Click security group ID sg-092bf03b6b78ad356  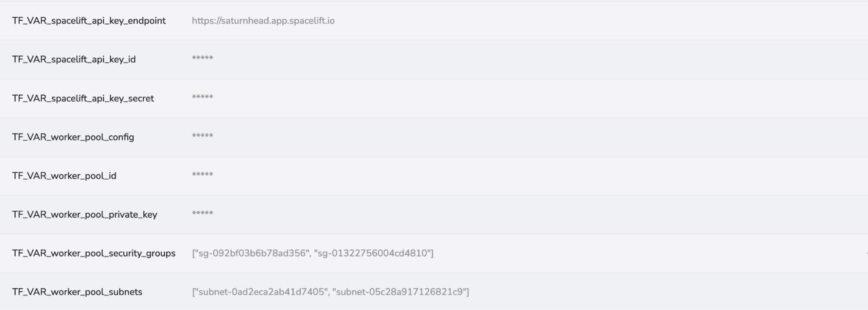click(252, 253)
